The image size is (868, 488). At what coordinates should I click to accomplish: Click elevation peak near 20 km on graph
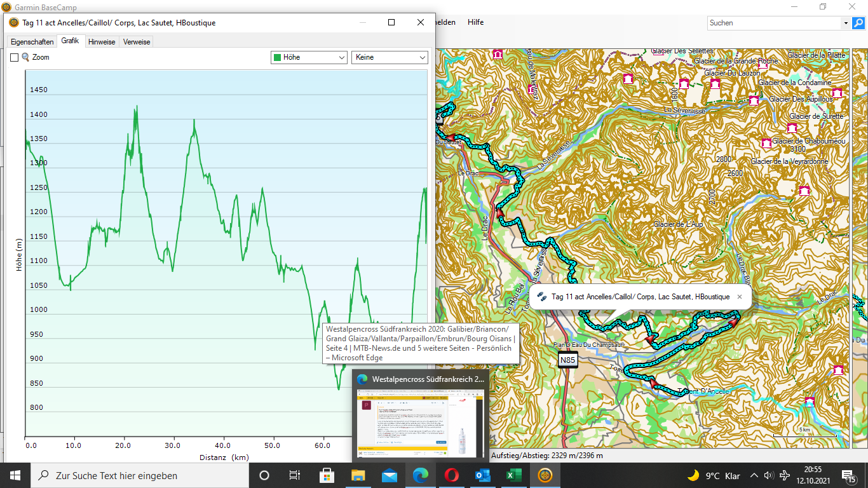coord(135,108)
